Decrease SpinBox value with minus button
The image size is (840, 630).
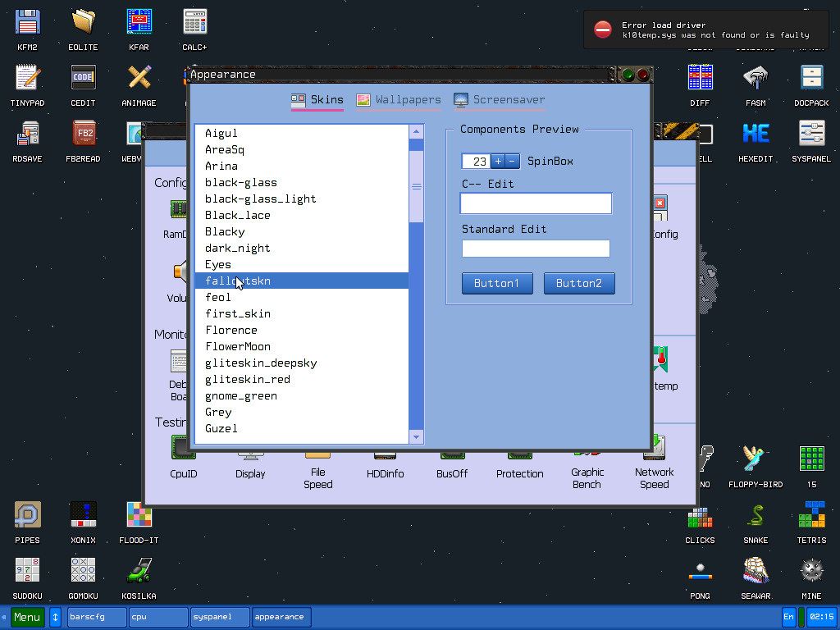[x=512, y=162]
